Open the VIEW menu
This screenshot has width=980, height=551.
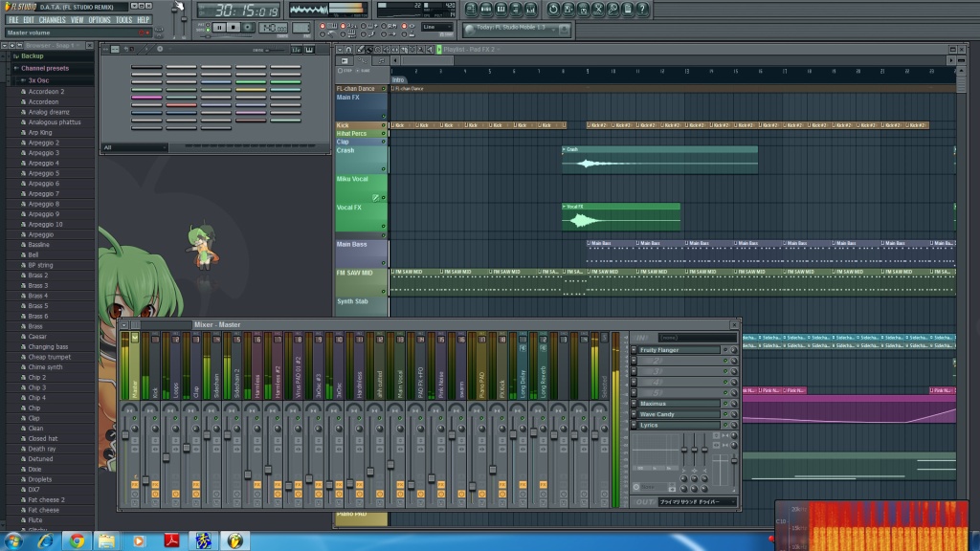tap(78, 20)
